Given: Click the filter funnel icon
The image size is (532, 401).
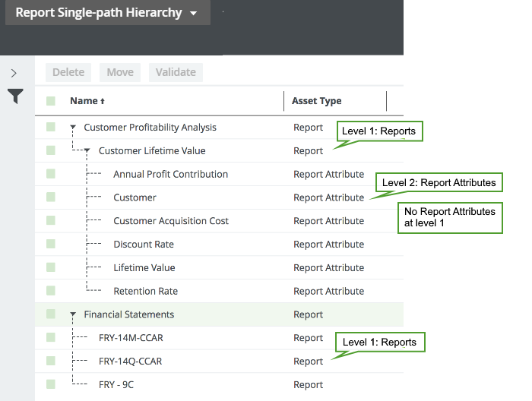Looking at the screenshot, I should pos(15,96).
